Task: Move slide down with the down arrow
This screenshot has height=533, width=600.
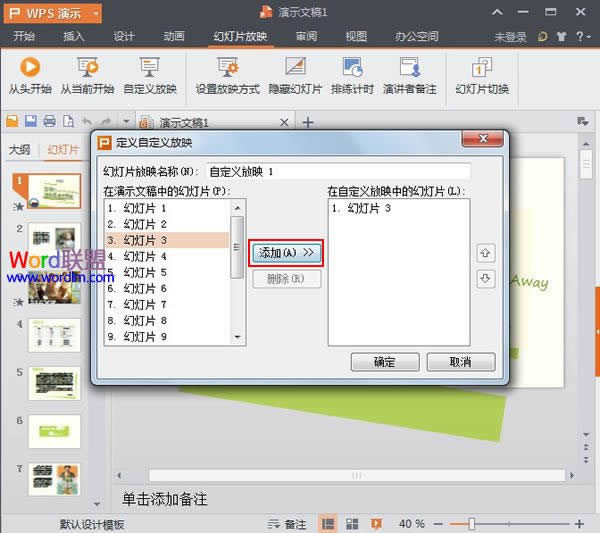Action: point(487,279)
